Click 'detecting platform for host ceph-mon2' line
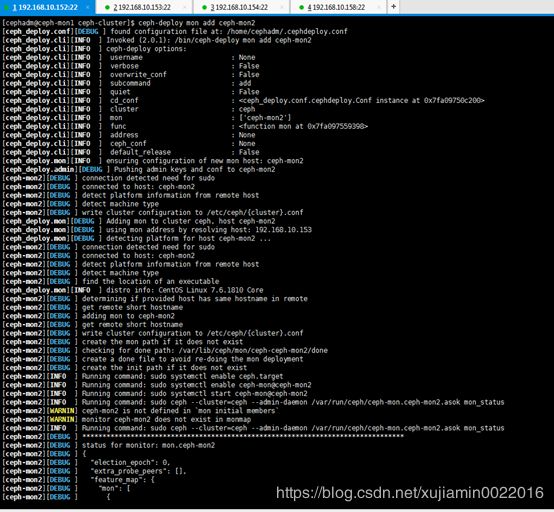Screen dimensions: 554x512 (x=137, y=239)
